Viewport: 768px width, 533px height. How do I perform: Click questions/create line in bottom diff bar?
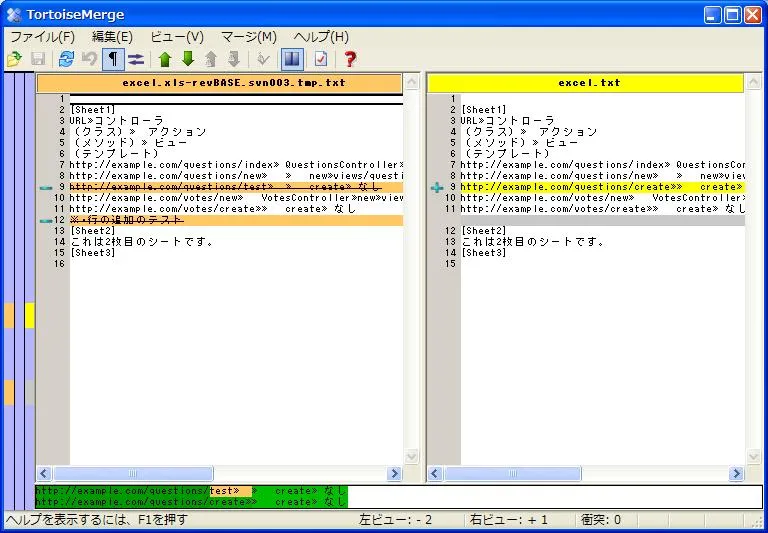click(191, 502)
